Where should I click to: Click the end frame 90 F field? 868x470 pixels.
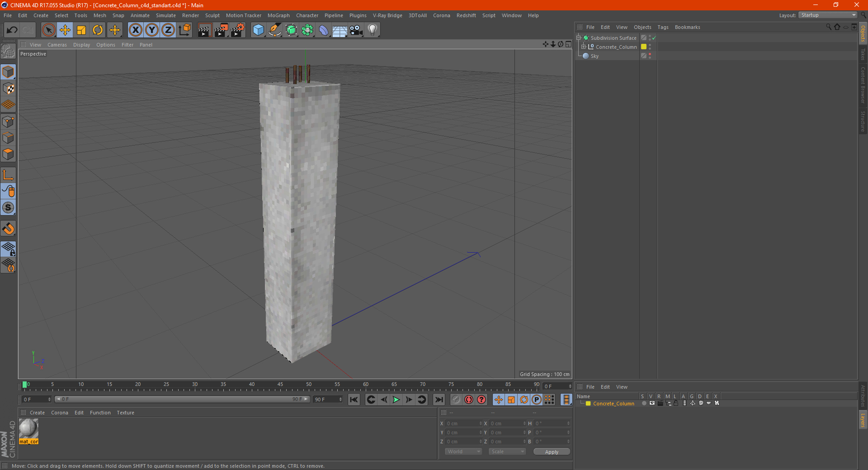tap(328, 399)
